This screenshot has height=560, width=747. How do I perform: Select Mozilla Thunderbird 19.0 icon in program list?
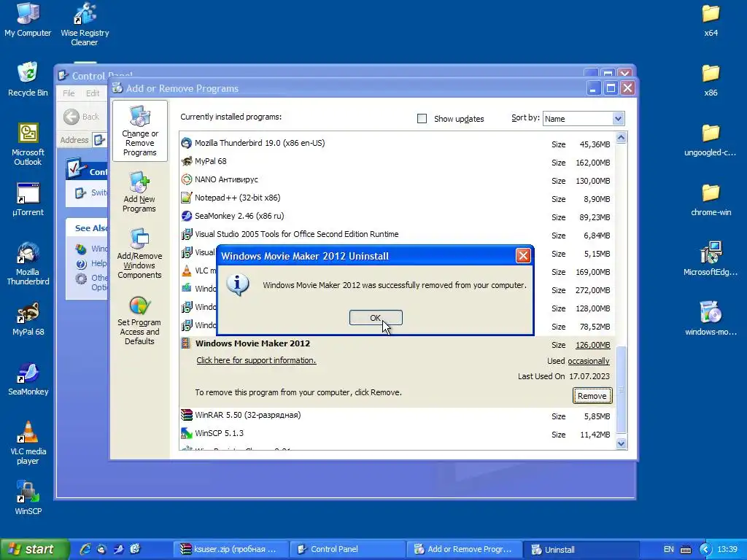186,143
